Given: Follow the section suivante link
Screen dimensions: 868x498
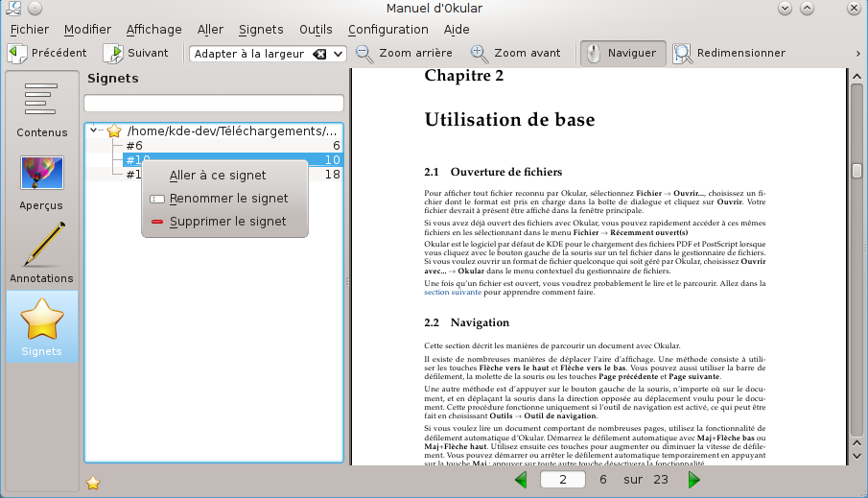Looking at the screenshot, I should (451, 293).
